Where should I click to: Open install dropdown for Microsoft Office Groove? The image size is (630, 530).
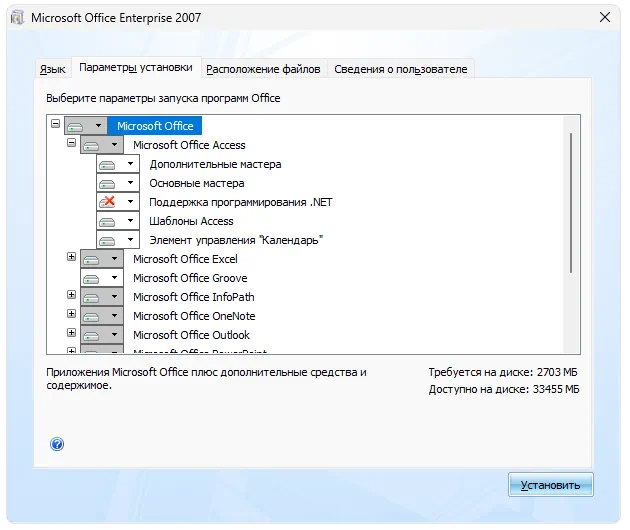(x=102, y=278)
